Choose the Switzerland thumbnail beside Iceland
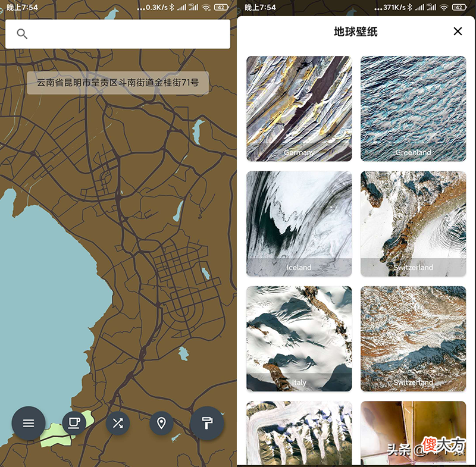 pos(413,224)
